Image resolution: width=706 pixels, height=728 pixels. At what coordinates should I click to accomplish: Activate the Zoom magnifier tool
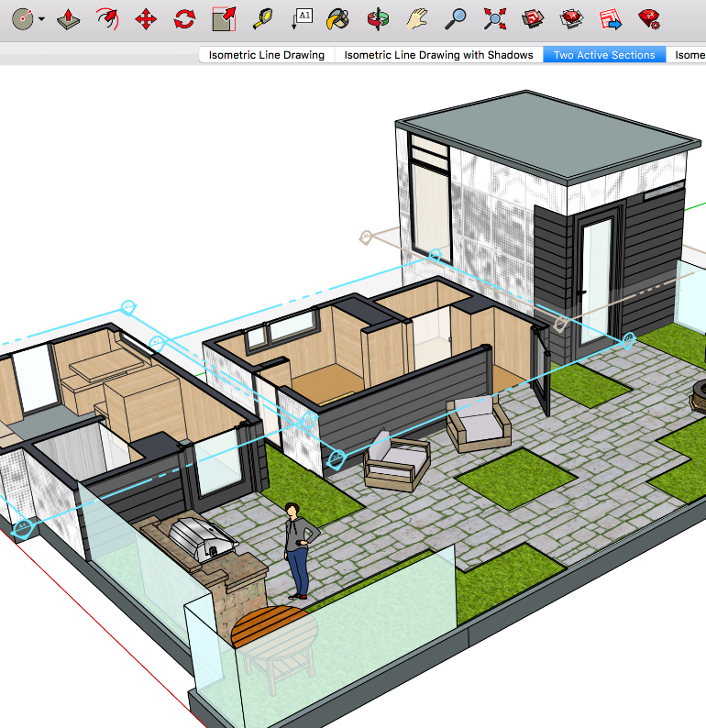(456, 19)
